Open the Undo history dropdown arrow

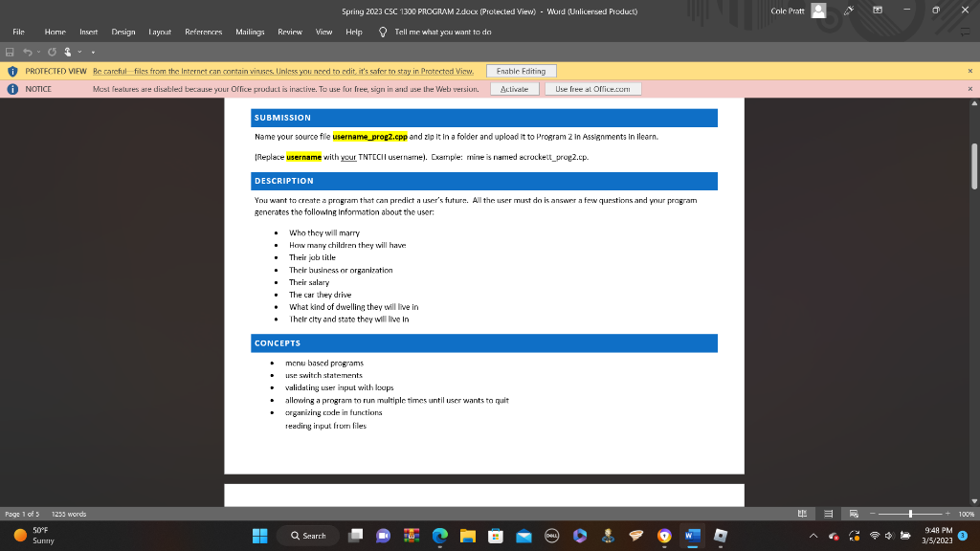[x=38, y=52]
